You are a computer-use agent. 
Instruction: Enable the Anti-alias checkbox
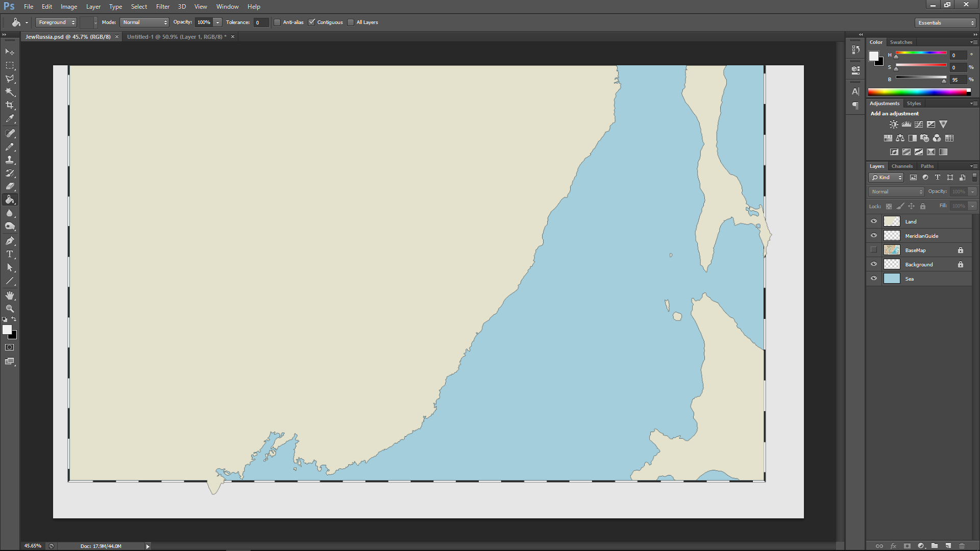coord(277,22)
